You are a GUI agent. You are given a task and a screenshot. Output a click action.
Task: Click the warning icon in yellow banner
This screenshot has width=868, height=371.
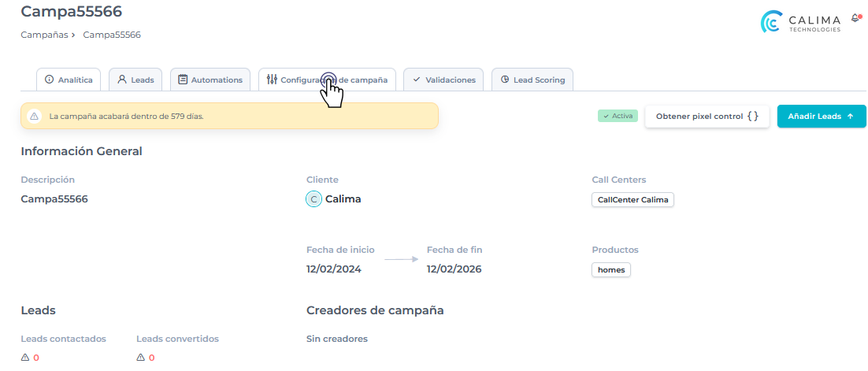click(34, 117)
